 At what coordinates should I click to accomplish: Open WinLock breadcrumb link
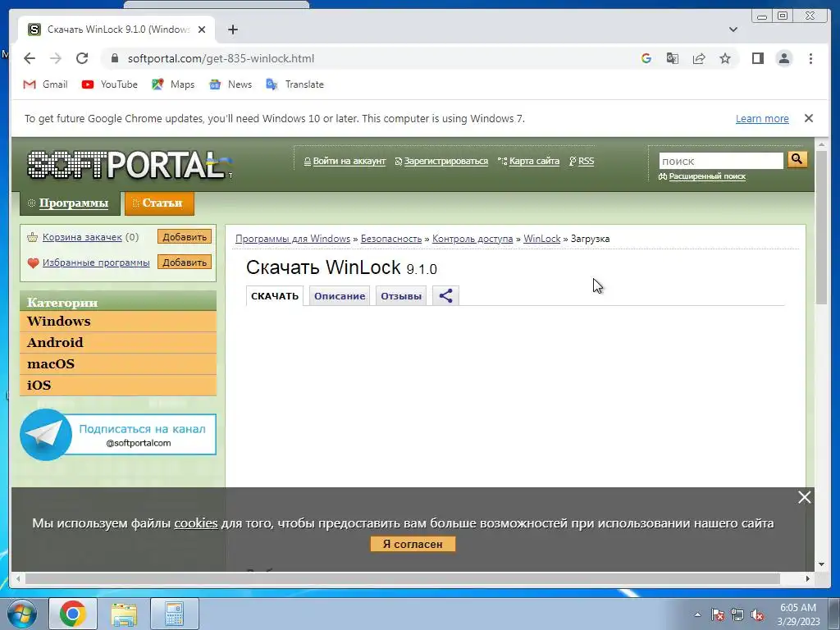[x=541, y=239]
